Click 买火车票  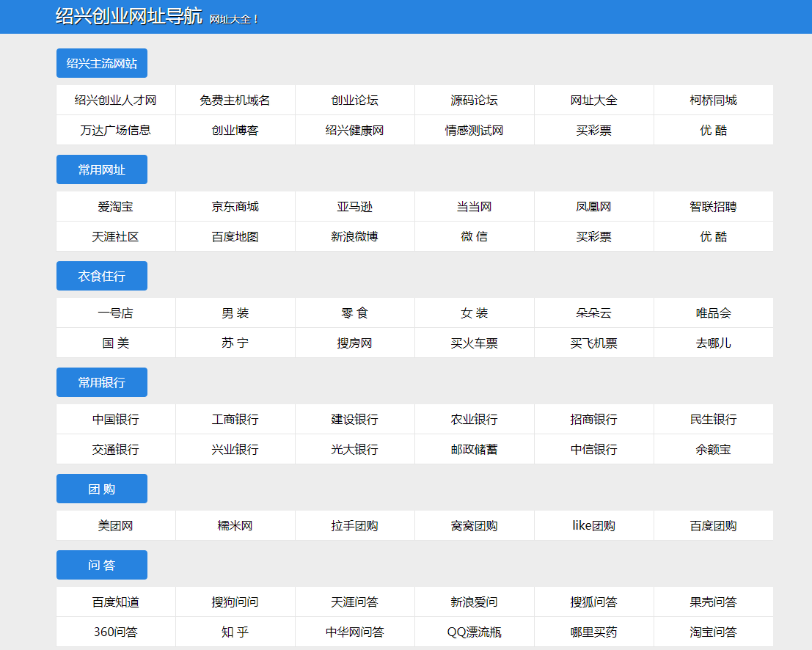475,343
